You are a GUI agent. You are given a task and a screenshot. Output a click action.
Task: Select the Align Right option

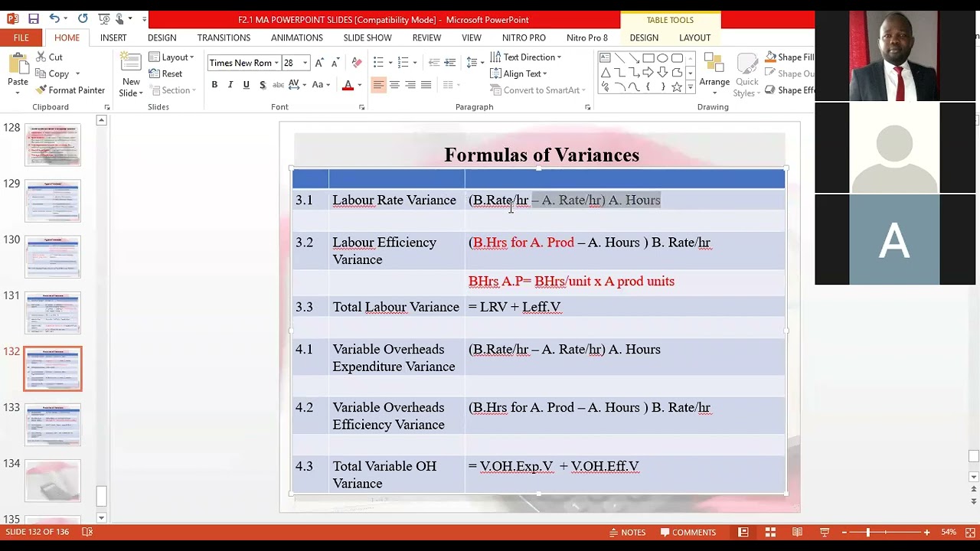[410, 85]
